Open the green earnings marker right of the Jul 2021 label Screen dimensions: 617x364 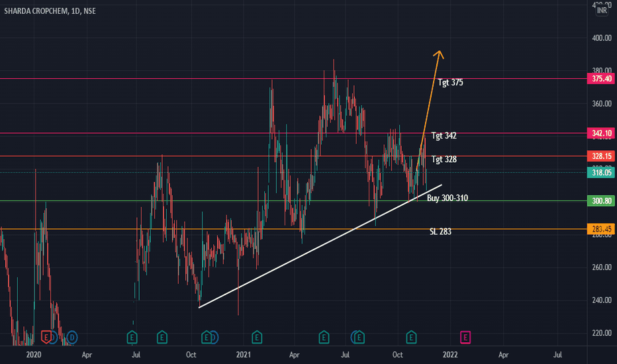[x=359, y=338]
